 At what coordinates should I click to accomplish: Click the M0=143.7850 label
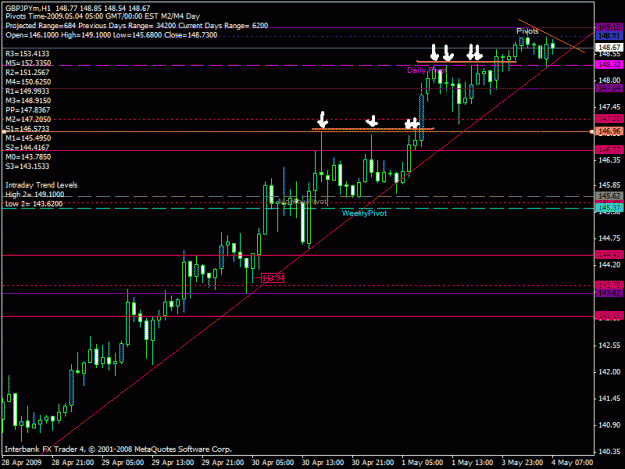coord(28,157)
